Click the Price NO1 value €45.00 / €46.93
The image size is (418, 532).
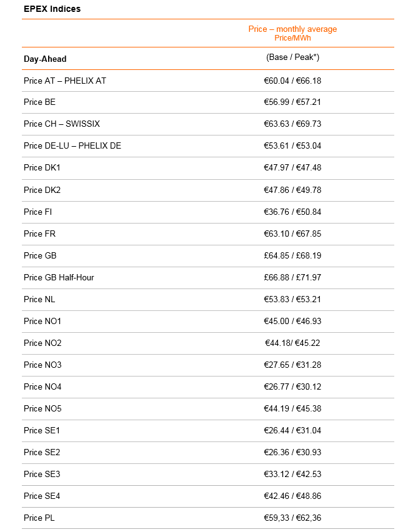coord(292,321)
